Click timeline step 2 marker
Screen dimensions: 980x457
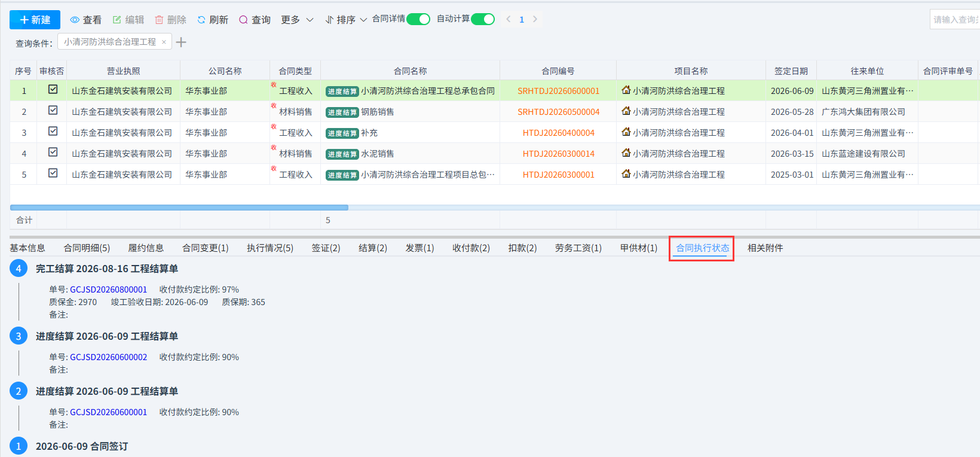[x=19, y=391]
